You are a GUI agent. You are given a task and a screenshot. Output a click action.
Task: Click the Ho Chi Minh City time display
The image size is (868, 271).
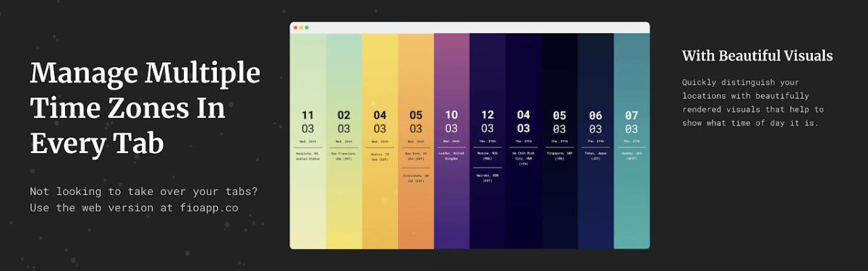pyautogui.click(x=524, y=122)
